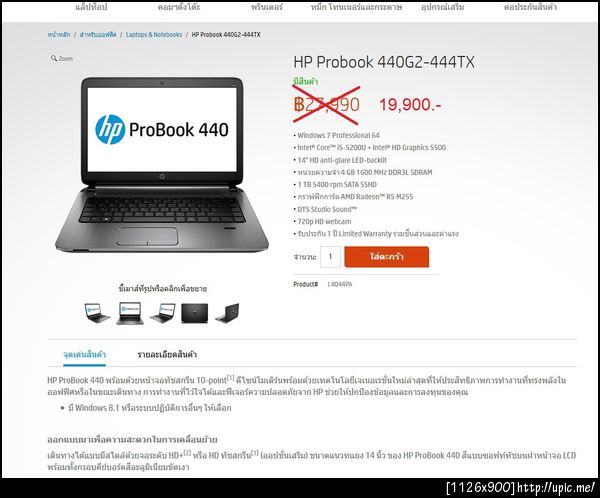Open Laptops & Notebooks breadcrumb link

[154, 34]
